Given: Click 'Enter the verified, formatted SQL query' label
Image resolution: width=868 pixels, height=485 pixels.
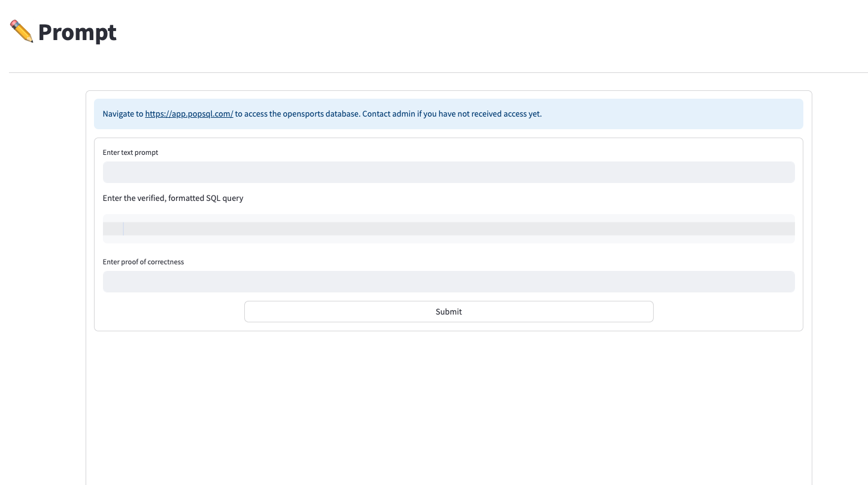Looking at the screenshot, I should (x=173, y=198).
